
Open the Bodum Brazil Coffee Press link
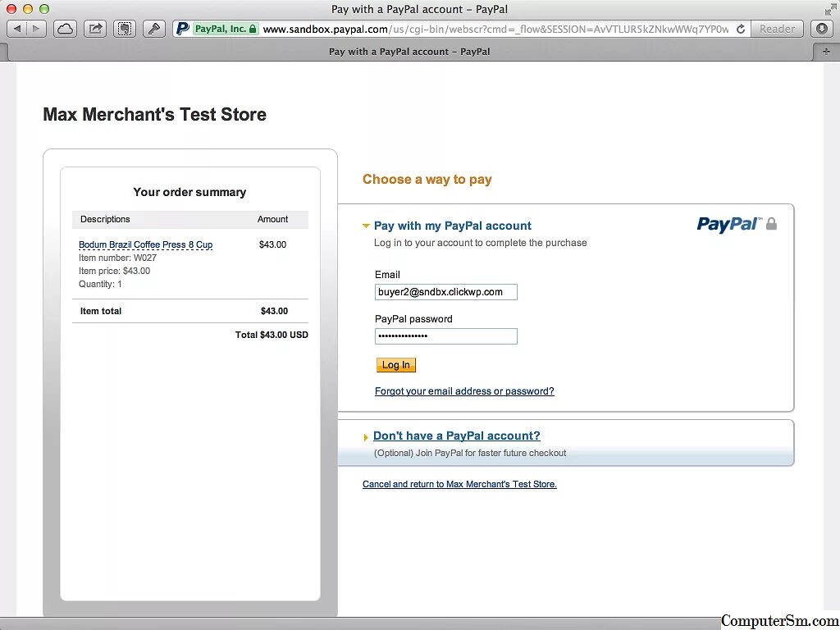(146, 244)
